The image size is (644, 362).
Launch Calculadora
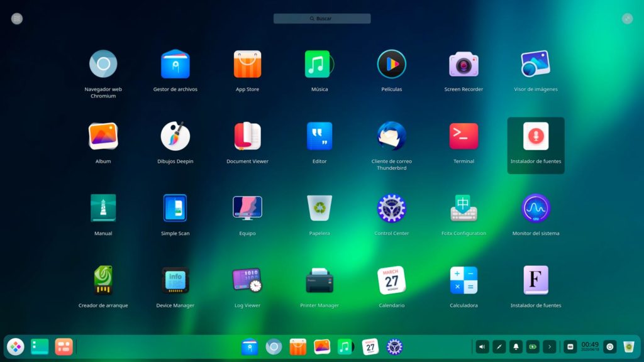pos(464,280)
